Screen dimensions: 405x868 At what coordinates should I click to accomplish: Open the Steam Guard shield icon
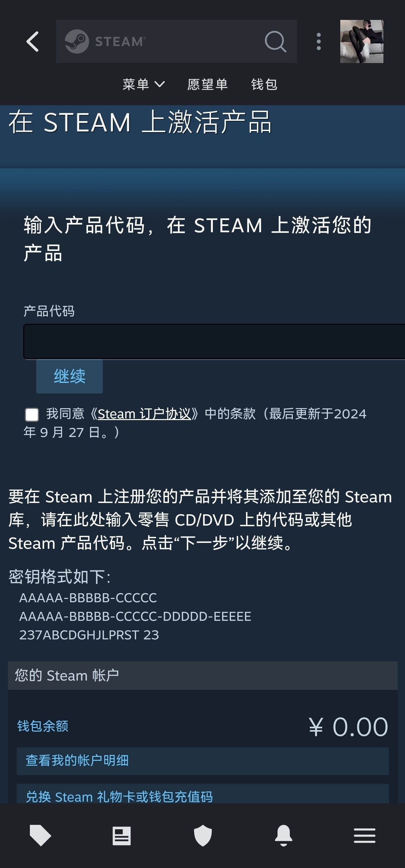pyautogui.click(x=203, y=836)
